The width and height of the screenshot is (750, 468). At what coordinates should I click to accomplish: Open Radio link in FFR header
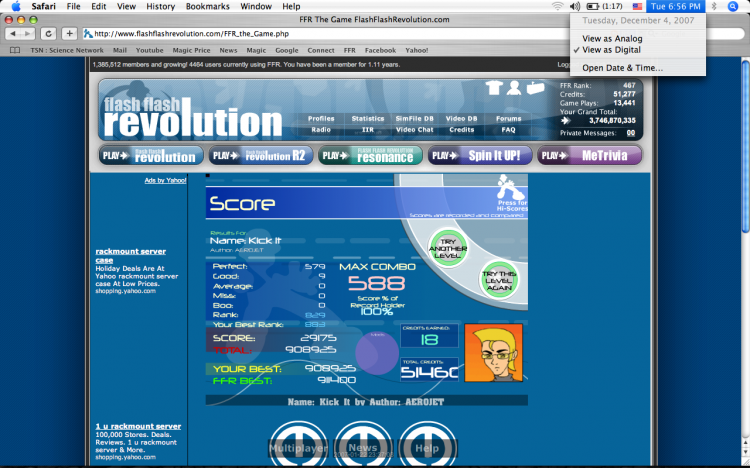(321, 130)
